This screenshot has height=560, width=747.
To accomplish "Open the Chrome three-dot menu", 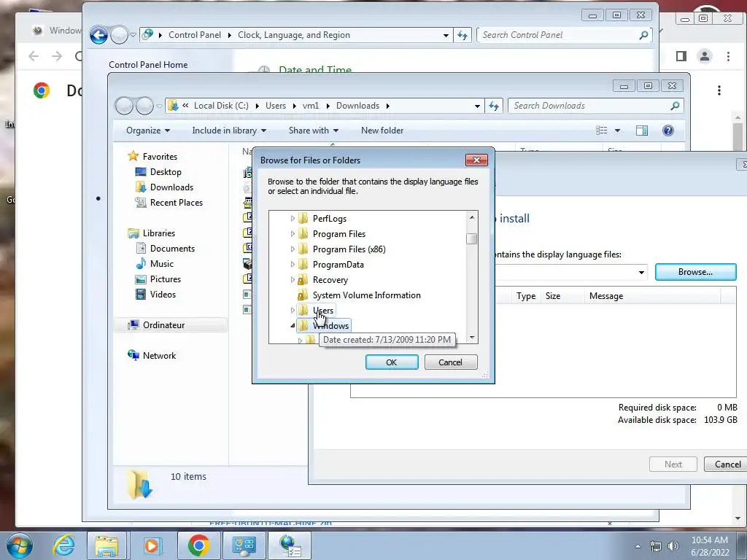I will tap(728, 56).
